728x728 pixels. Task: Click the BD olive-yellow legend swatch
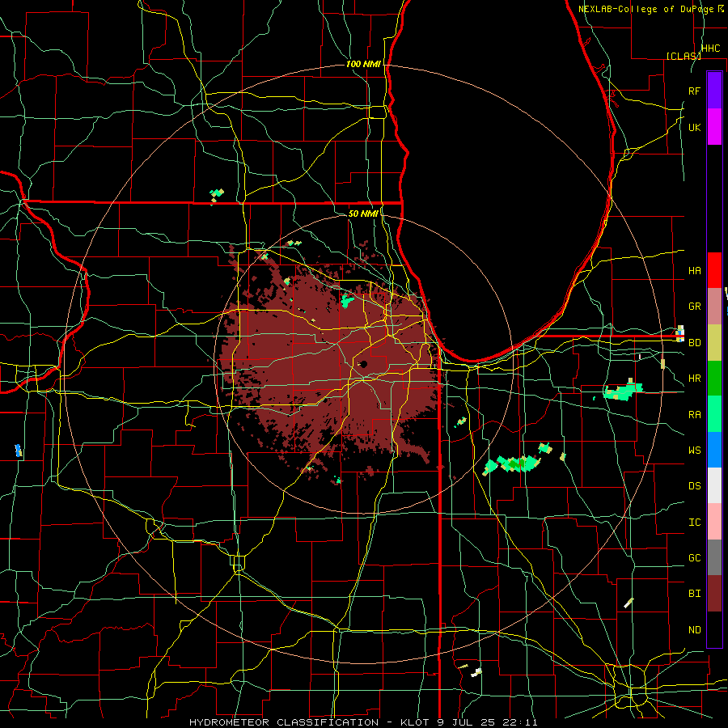[x=714, y=342]
